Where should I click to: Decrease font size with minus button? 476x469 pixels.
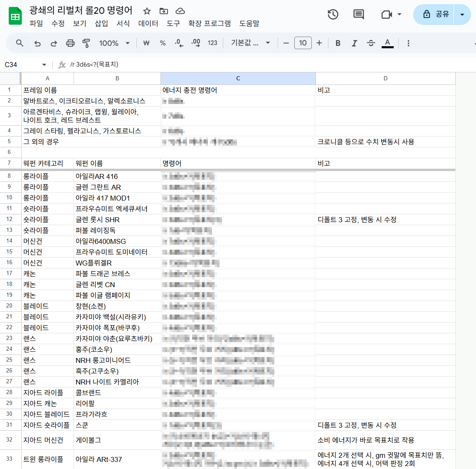[286, 43]
